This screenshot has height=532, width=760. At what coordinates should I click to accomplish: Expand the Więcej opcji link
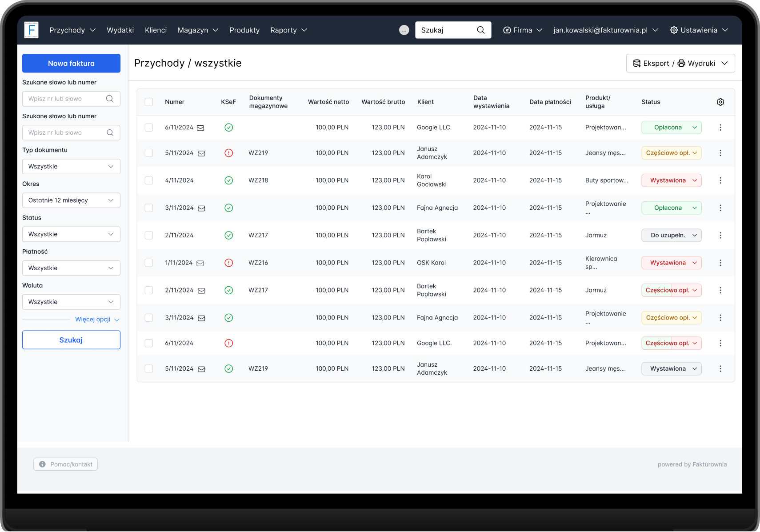click(x=97, y=320)
